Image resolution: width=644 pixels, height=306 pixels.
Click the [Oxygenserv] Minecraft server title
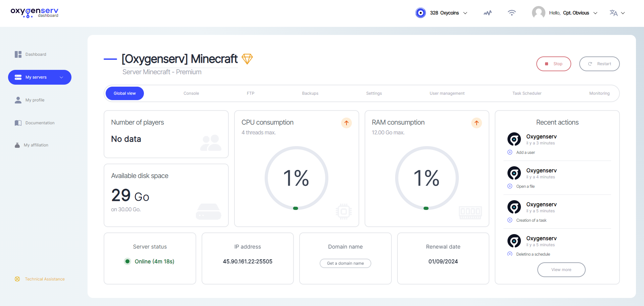(179, 59)
